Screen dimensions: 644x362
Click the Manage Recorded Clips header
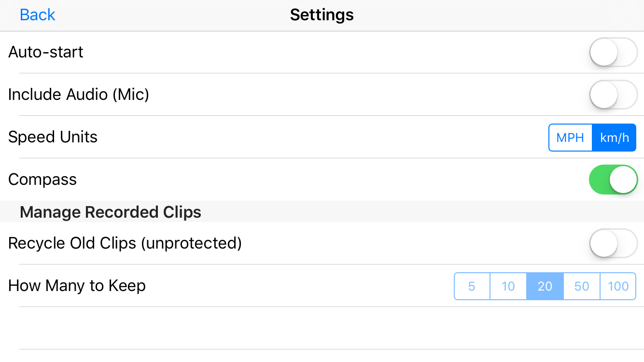pyautogui.click(x=111, y=212)
